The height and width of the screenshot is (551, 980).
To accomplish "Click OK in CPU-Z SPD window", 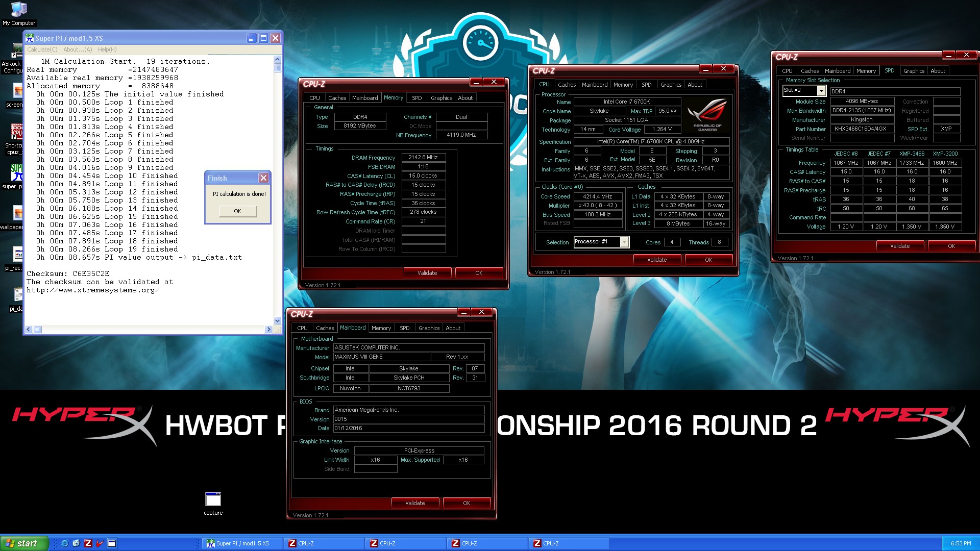I will 951,246.
